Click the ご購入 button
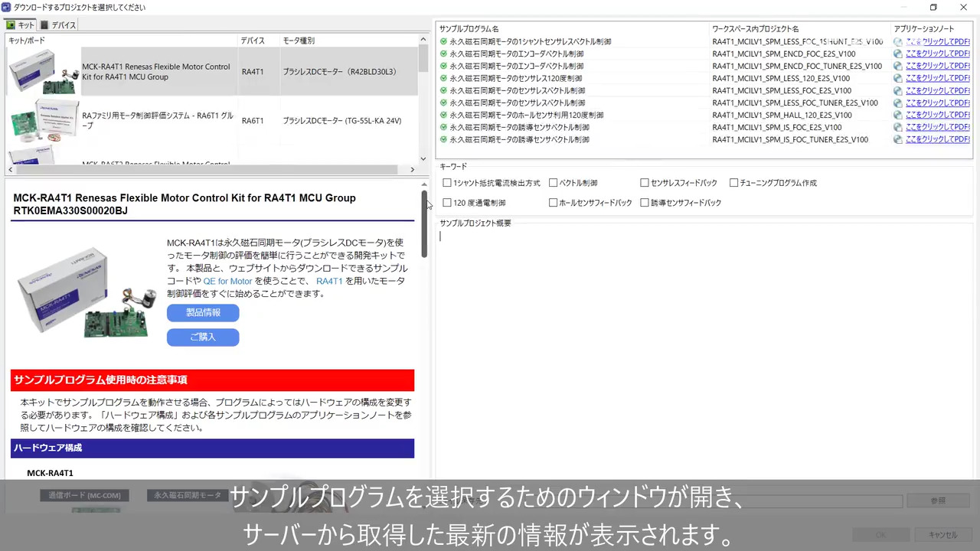This screenshot has height=551, width=980. [x=203, y=337]
